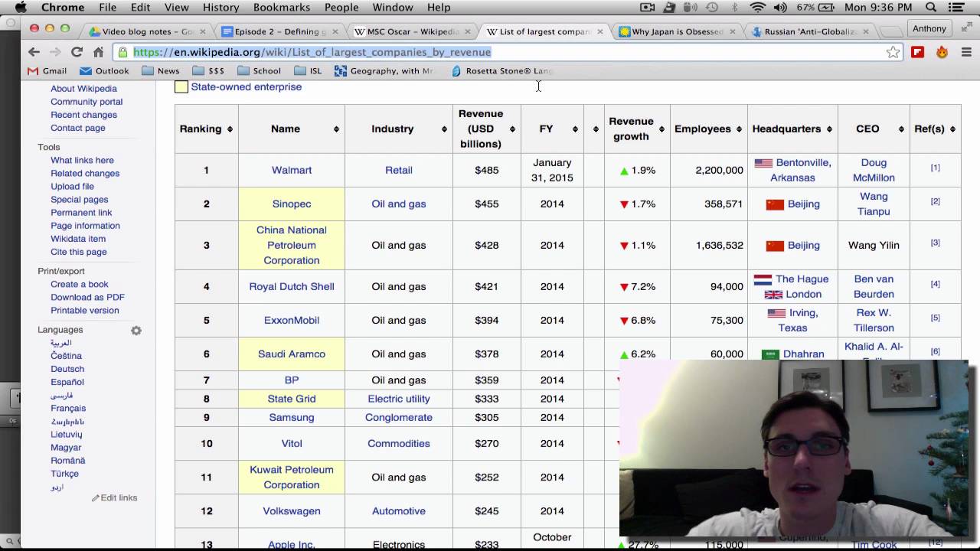Open the File menu
This screenshot has height=551, width=980.
point(107,8)
